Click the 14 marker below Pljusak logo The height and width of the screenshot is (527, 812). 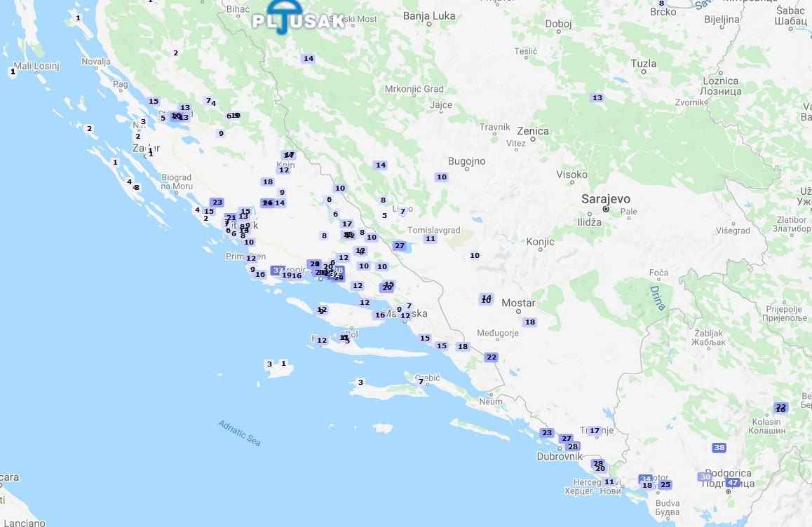coord(308,59)
